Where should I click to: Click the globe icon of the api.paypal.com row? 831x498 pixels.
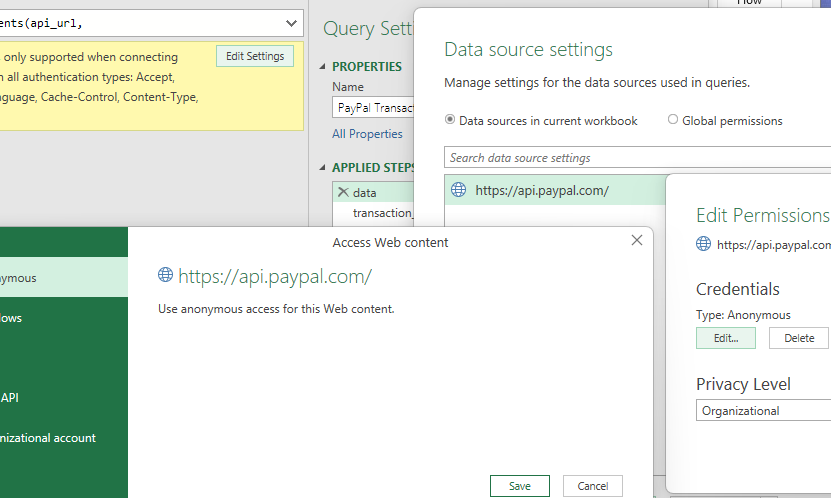(x=458, y=190)
